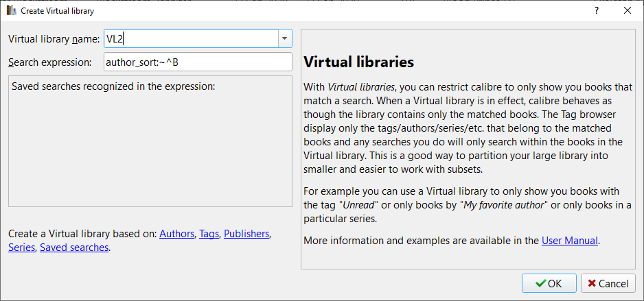Choose the Tags link

point(209,234)
